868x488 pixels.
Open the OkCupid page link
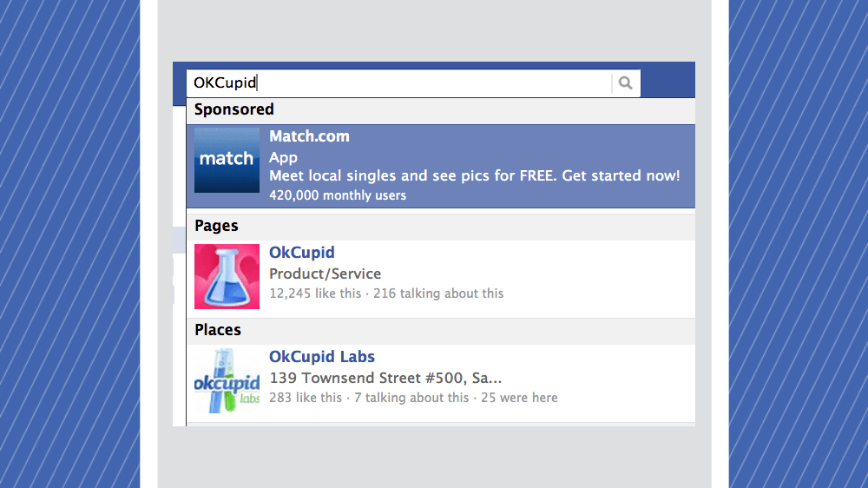click(x=301, y=253)
